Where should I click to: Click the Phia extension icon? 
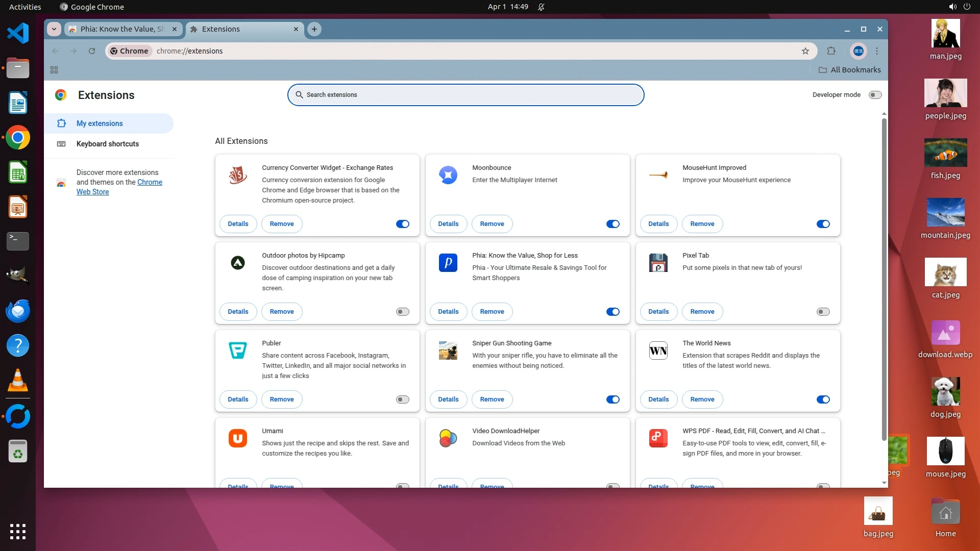(x=448, y=263)
